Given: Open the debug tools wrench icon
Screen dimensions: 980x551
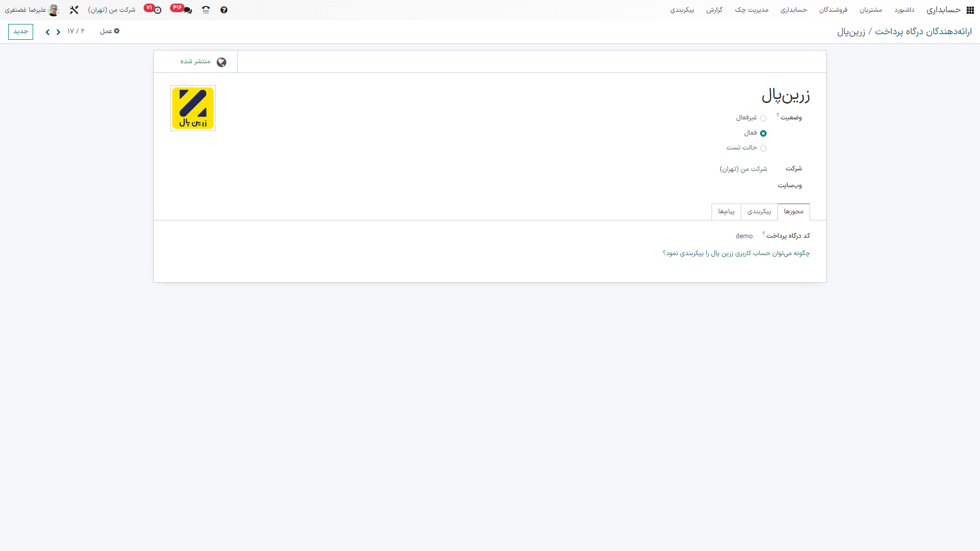Looking at the screenshot, I should click(74, 10).
